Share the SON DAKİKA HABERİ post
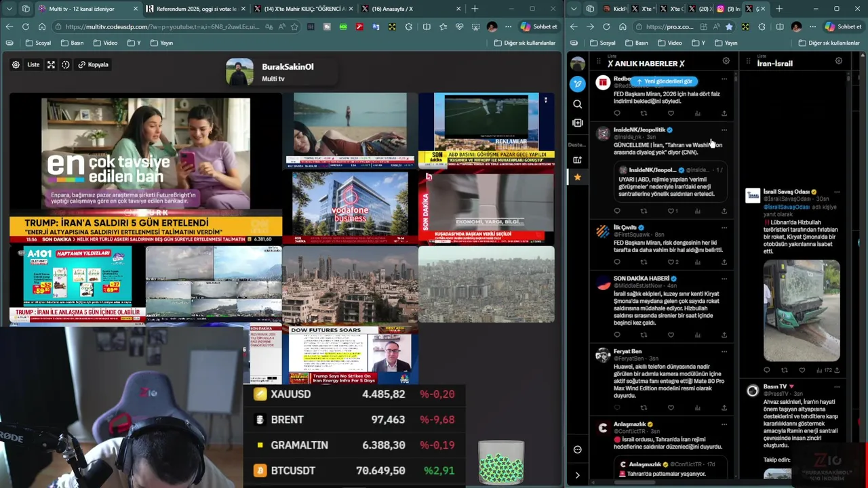The image size is (868, 488). click(x=724, y=335)
